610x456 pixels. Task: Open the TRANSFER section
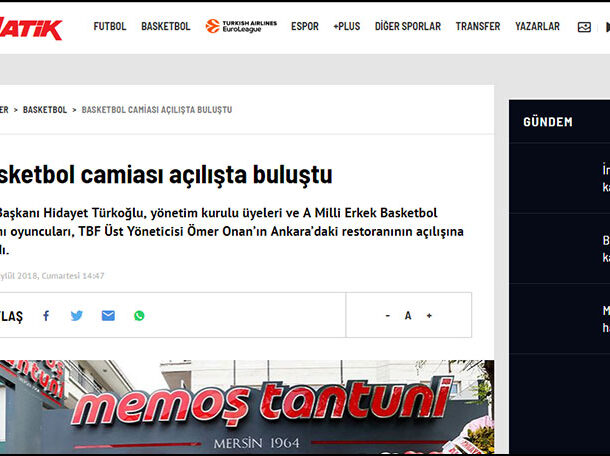(477, 27)
